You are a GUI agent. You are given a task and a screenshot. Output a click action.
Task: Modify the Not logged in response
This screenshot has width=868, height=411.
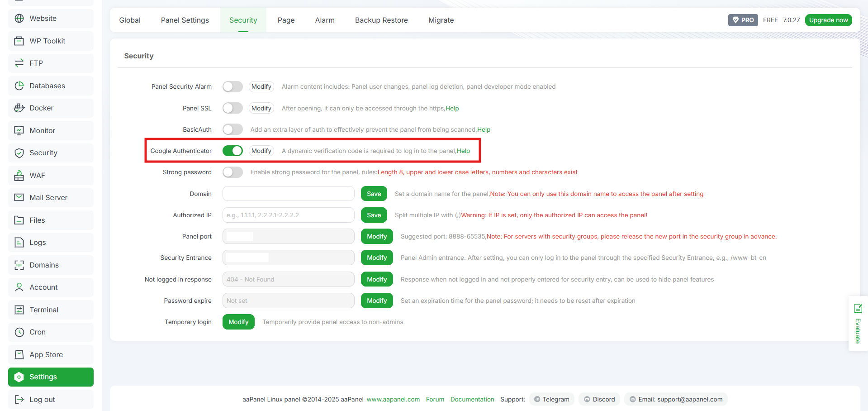(377, 279)
